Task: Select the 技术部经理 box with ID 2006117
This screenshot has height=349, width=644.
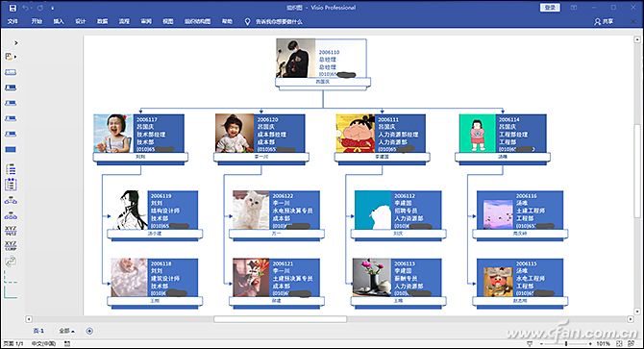Action: tap(140, 138)
